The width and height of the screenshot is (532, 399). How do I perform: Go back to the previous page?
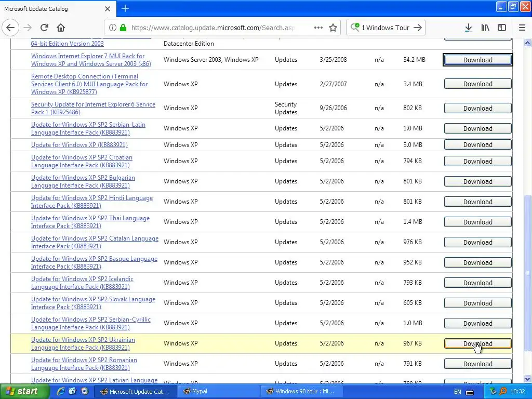[x=10, y=28]
